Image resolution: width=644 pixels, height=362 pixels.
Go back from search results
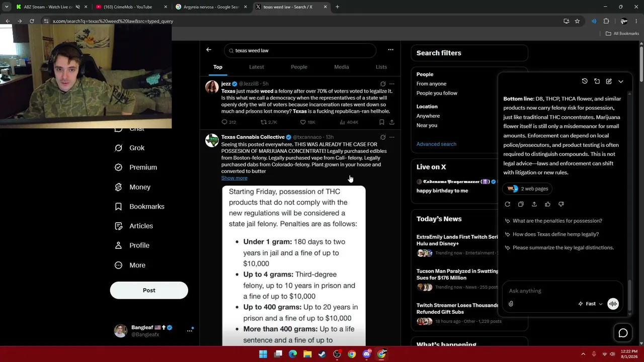coord(209,50)
